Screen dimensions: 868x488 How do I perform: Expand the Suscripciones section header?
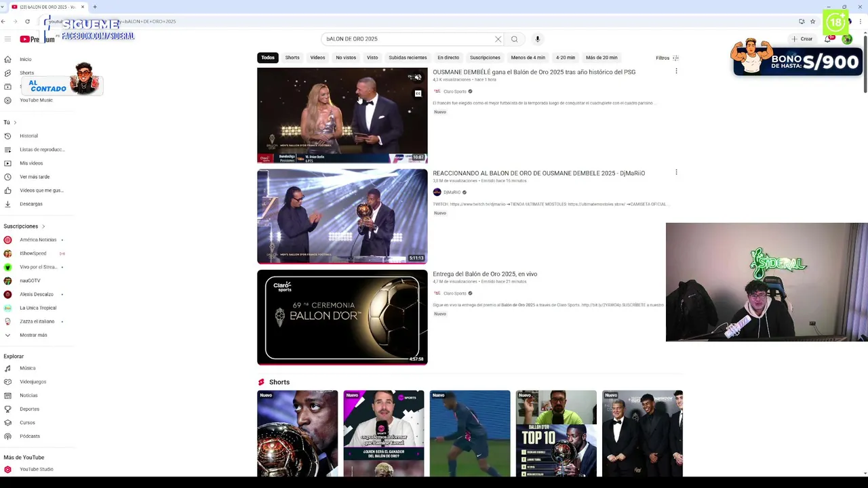pyautogui.click(x=24, y=226)
